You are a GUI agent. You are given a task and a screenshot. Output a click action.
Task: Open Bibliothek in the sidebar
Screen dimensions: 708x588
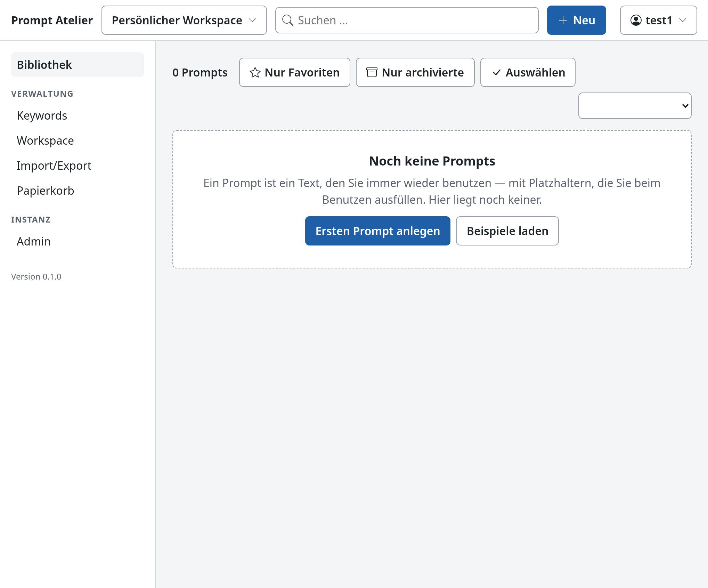click(78, 65)
